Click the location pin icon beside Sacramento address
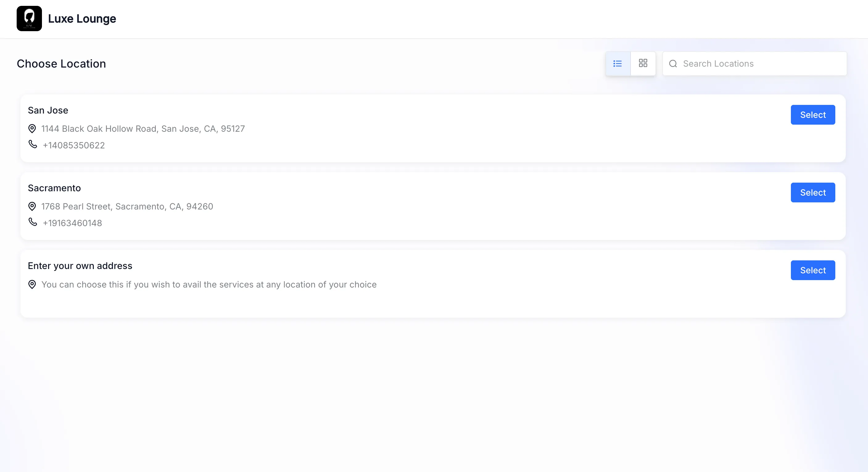868x472 pixels. (32, 206)
